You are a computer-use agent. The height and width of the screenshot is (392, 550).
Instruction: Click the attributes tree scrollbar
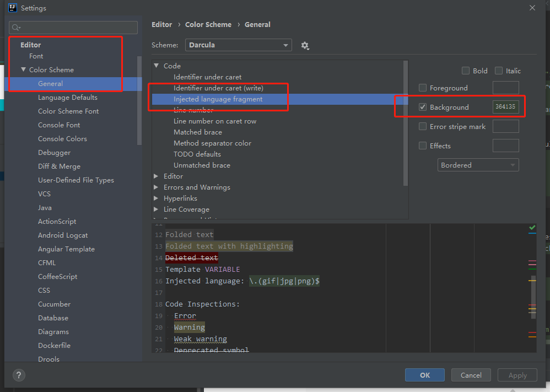coord(406,123)
